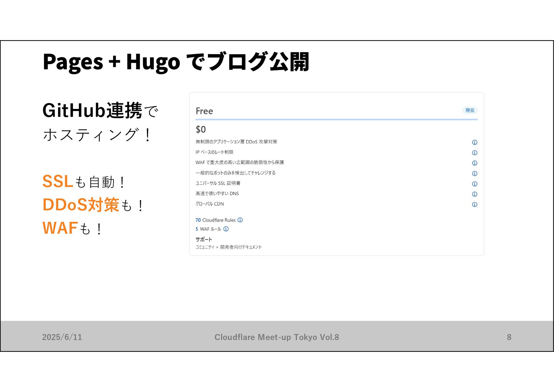The height and width of the screenshot is (392, 554).
Task: Click 'WAF で重大度の高い広範囲の脆弱性から保護' text
Action: pos(239,163)
